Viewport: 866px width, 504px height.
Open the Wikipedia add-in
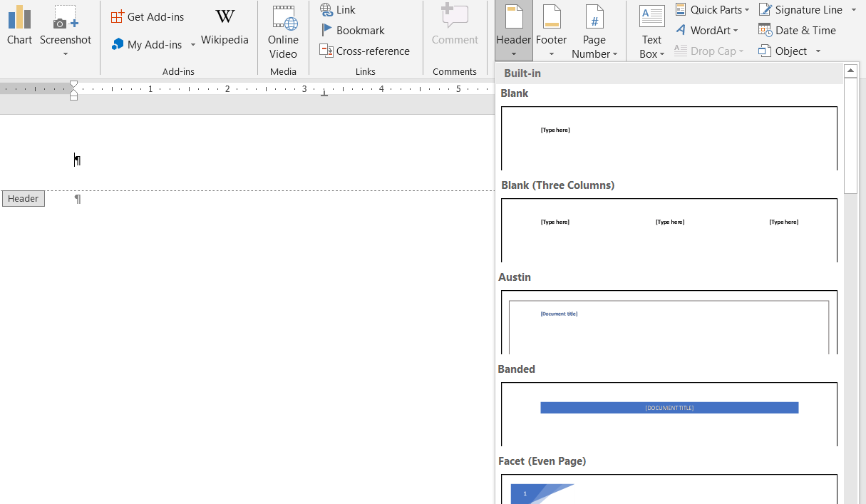pyautogui.click(x=225, y=27)
